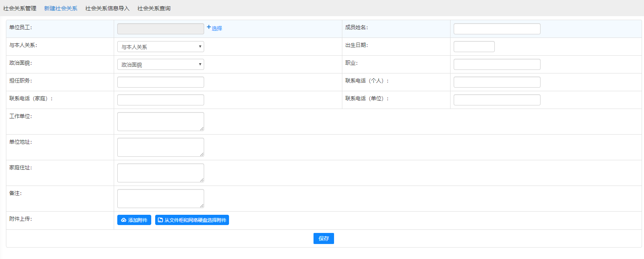
Task: Click the plus 选择 employee picker link
Action: tap(214, 28)
